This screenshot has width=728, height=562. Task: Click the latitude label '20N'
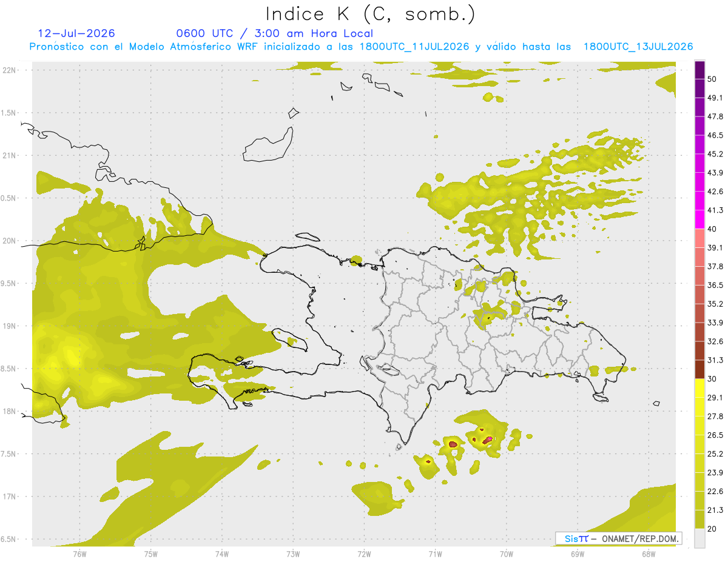click(10, 241)
